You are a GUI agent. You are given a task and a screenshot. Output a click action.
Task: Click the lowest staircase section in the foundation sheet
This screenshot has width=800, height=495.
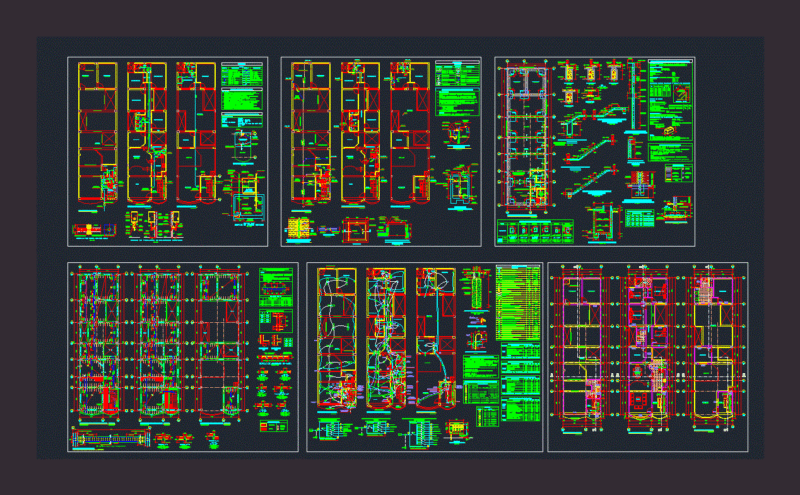tap(591, 183)
